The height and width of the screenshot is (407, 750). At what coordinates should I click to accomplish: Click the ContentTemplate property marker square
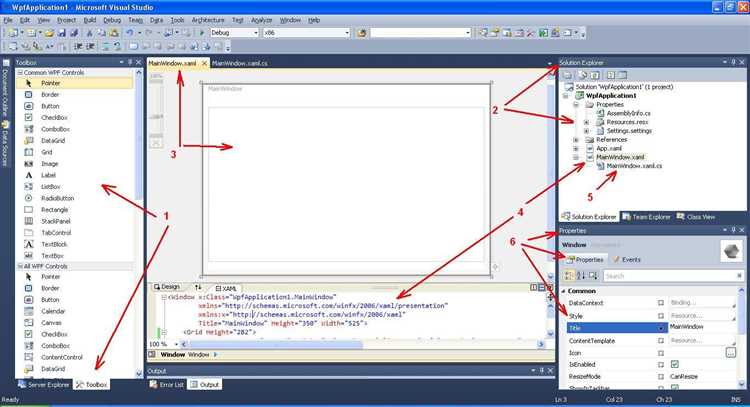[661, 341]
